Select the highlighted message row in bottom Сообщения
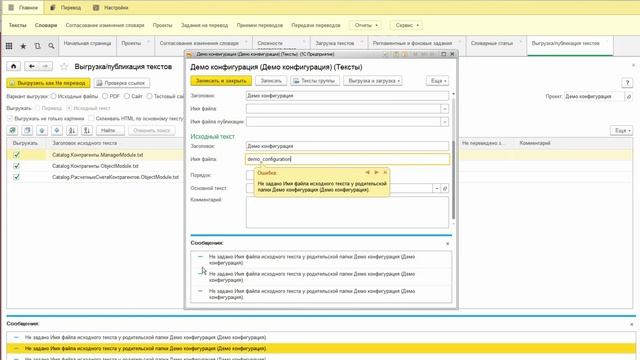The image size is (640, 360). (x=321, y=349)
